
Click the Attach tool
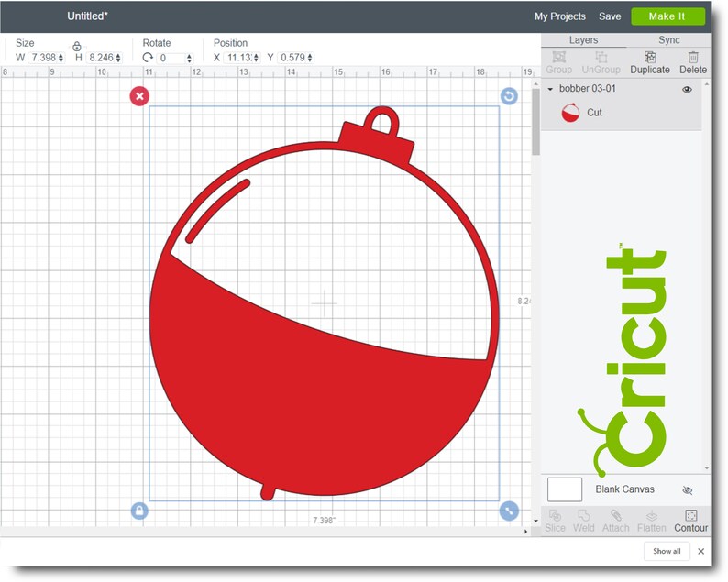[615, 521]
